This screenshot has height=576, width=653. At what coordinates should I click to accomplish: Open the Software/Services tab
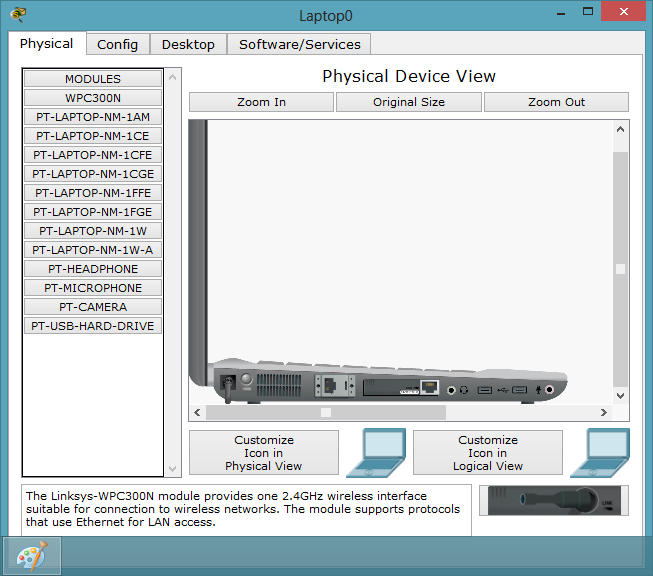click(x=299, y=44)
